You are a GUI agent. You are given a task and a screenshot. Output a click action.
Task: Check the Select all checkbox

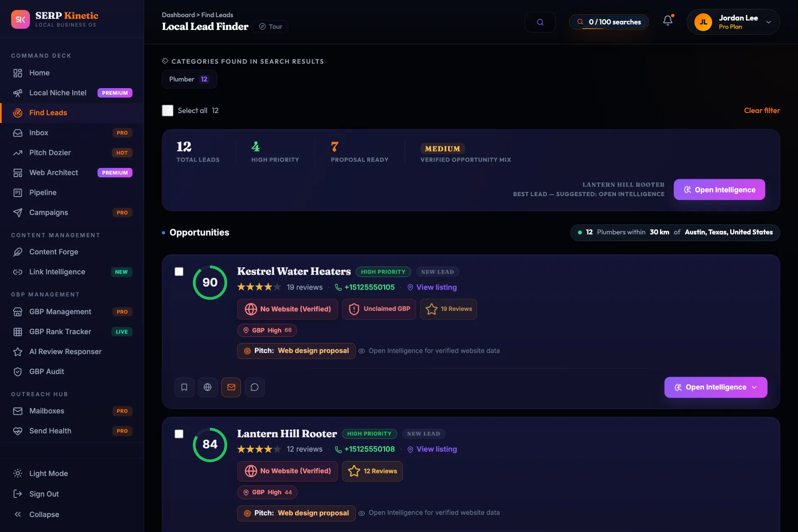(x=167, y=111)
